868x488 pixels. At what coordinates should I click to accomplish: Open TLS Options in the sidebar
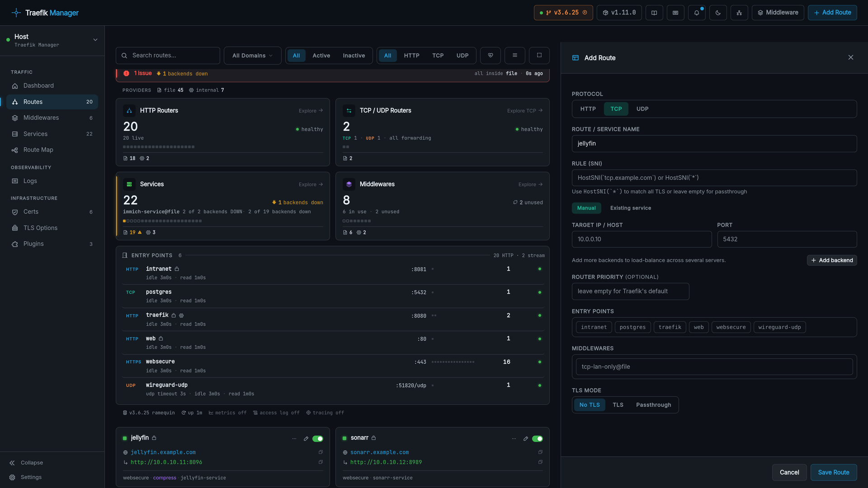(x=52, y=228)
